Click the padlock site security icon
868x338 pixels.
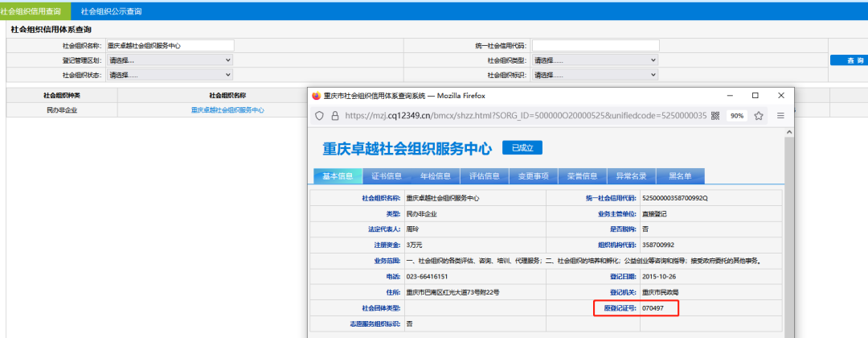point(334,116)
